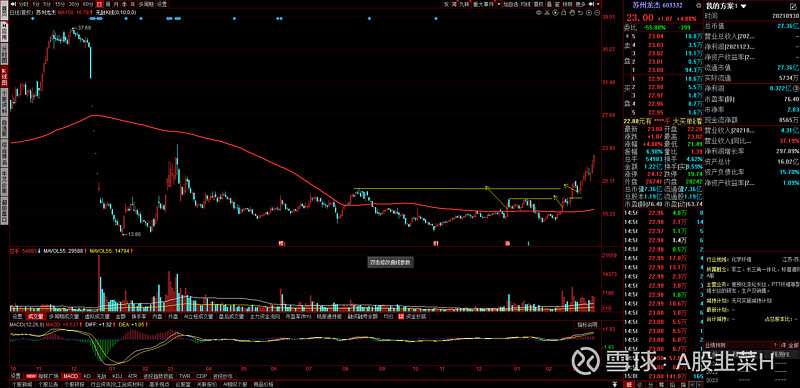Click the 总市值 row in 我的方案

pos(752,26)
